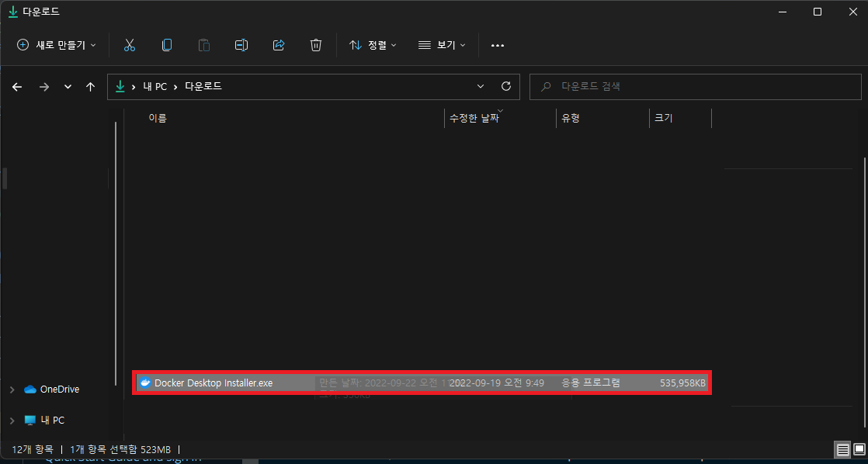Click the Paste clipboard icon
The width and height of the screenshot is (868, 464).
coord(204,45)
